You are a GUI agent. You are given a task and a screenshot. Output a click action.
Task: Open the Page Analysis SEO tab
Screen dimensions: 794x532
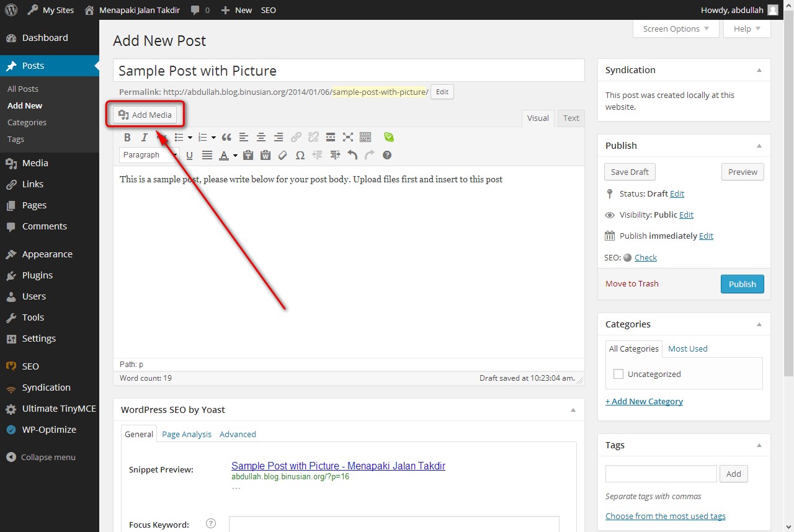point(187,434)
